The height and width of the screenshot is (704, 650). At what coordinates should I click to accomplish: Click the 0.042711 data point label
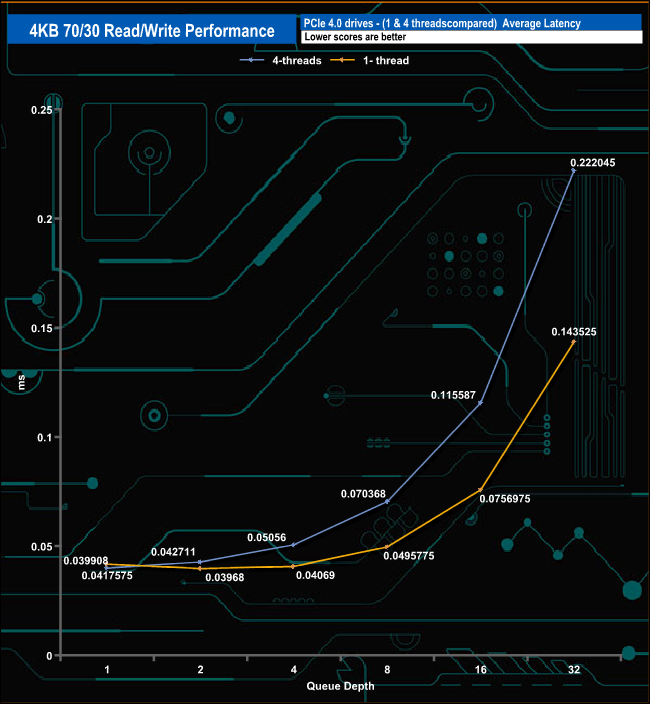(173, 552)
